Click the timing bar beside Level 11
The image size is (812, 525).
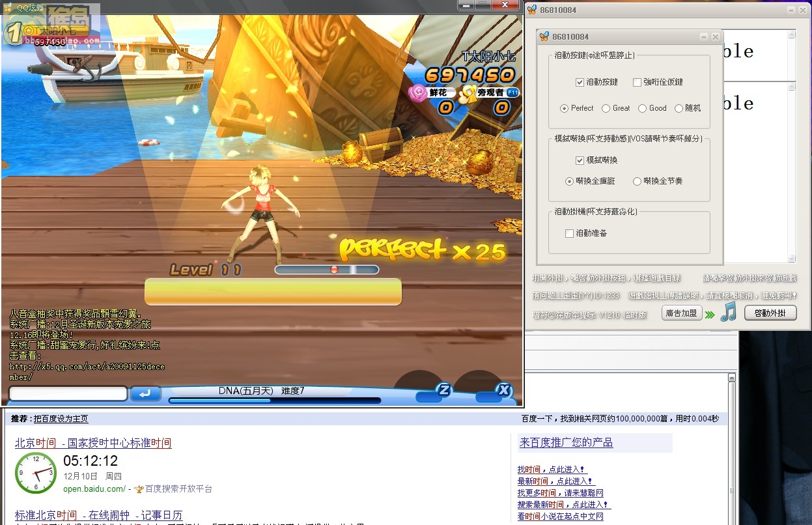327,269
